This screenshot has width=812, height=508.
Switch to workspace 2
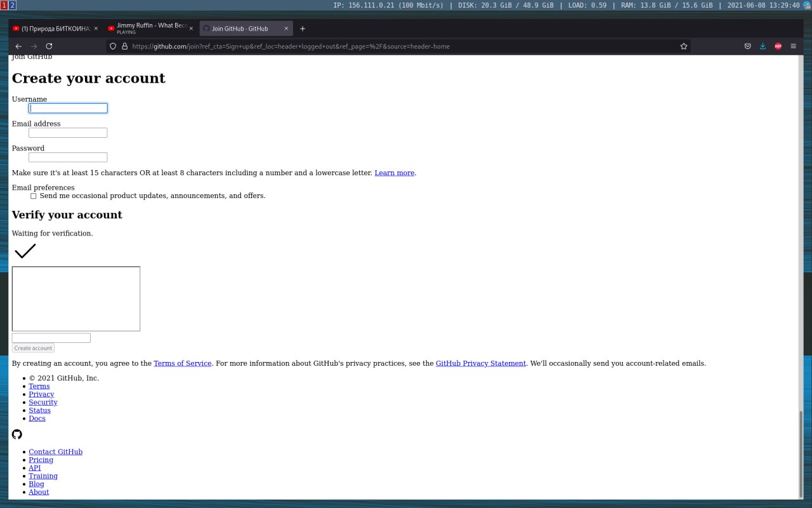(x=13, y=5)
